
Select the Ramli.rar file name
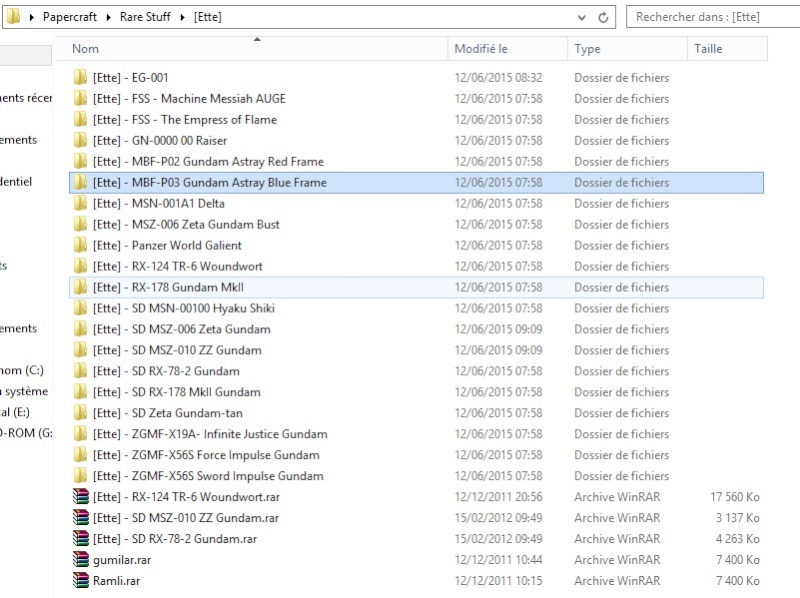[x=116, y=580]
